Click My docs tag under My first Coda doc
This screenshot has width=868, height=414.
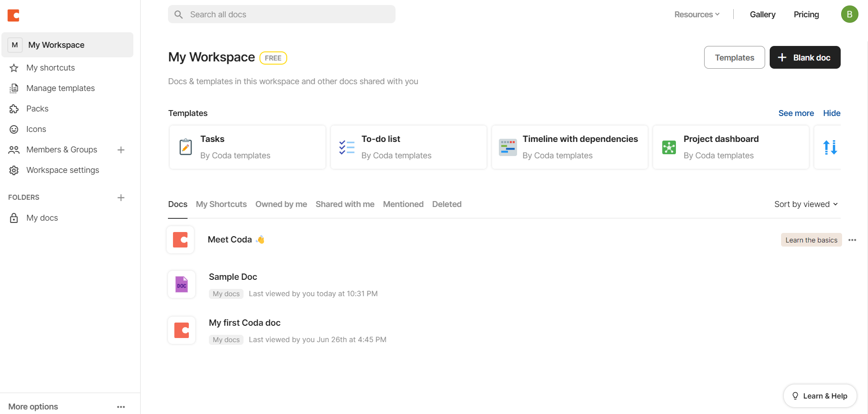pos(226,340)
